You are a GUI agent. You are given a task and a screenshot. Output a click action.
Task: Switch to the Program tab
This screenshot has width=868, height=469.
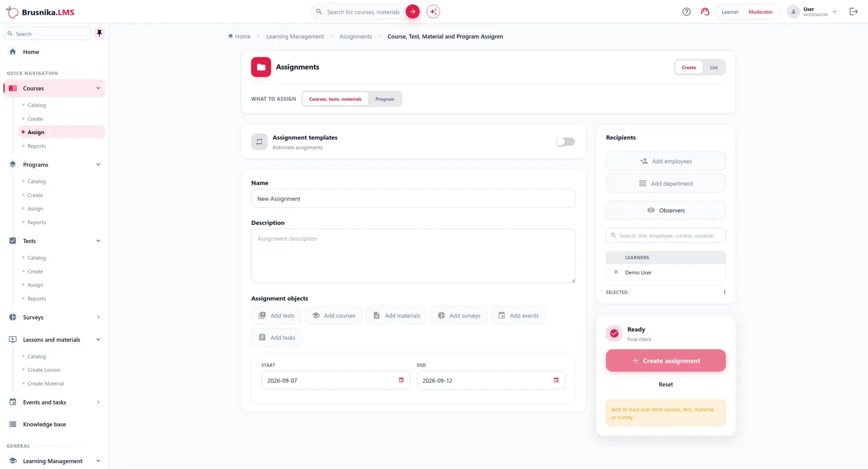(384, 99)
